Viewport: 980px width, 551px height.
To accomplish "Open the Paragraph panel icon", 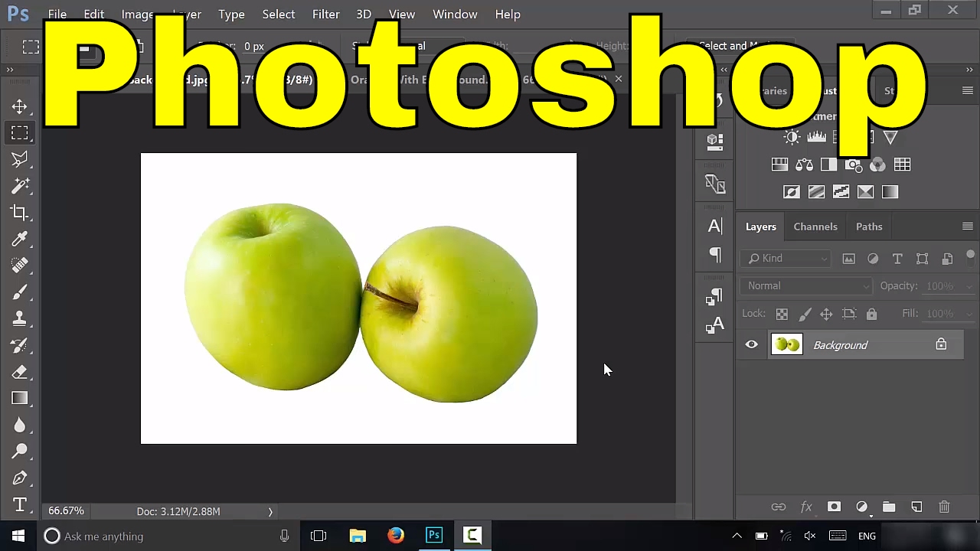I will pos(715,255).
